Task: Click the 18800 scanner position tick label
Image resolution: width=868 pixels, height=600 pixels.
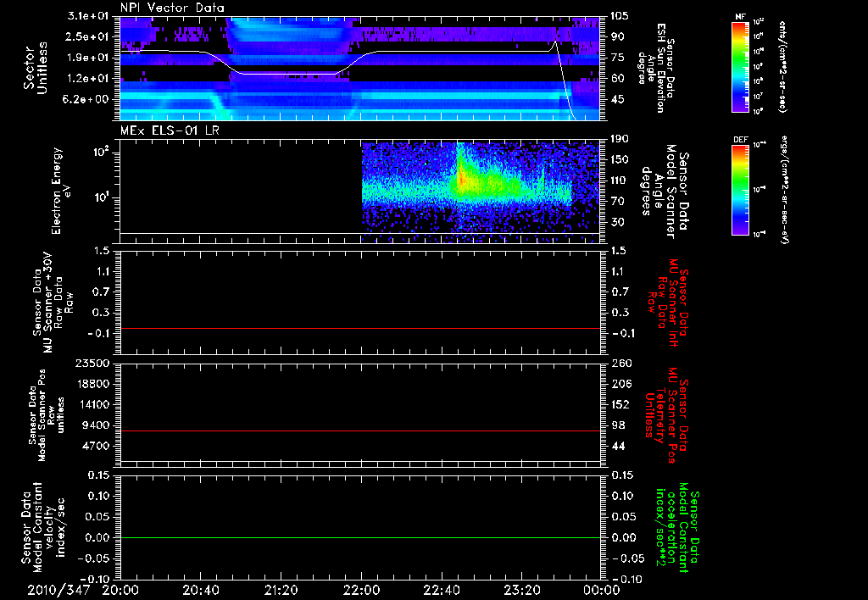Action: coord(93,384)
